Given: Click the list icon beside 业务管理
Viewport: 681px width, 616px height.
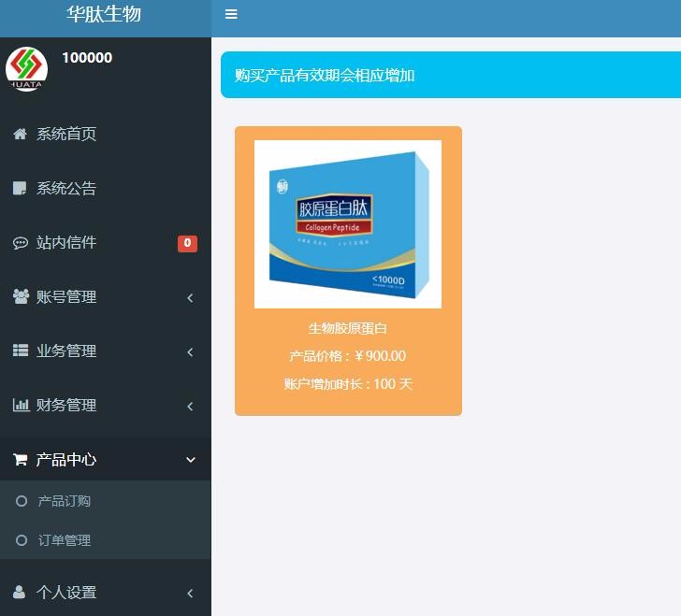Looking at the screenshot, I should point(20,351).
